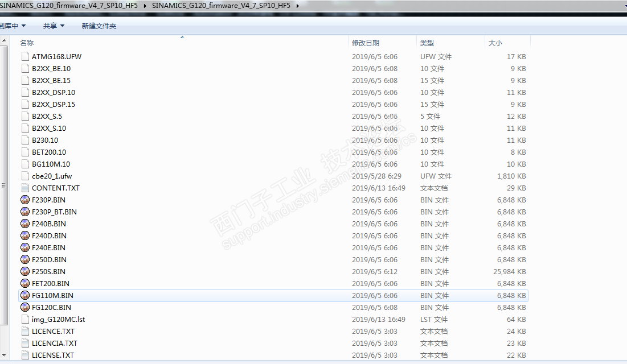The image size is (627, 364).
Task: Click the 8 KB size cell
Action: point(518,152)
